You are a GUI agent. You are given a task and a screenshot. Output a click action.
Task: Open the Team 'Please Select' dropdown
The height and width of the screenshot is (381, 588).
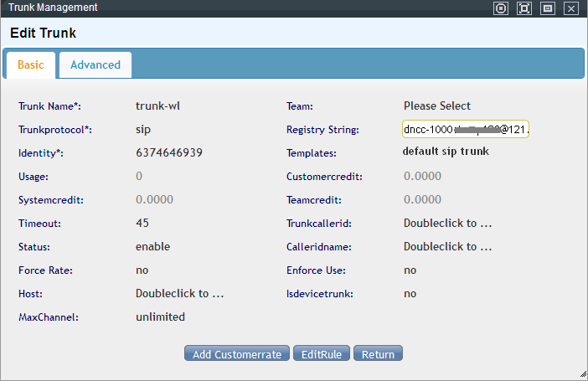pyautogui.click(x=437, y=106)
